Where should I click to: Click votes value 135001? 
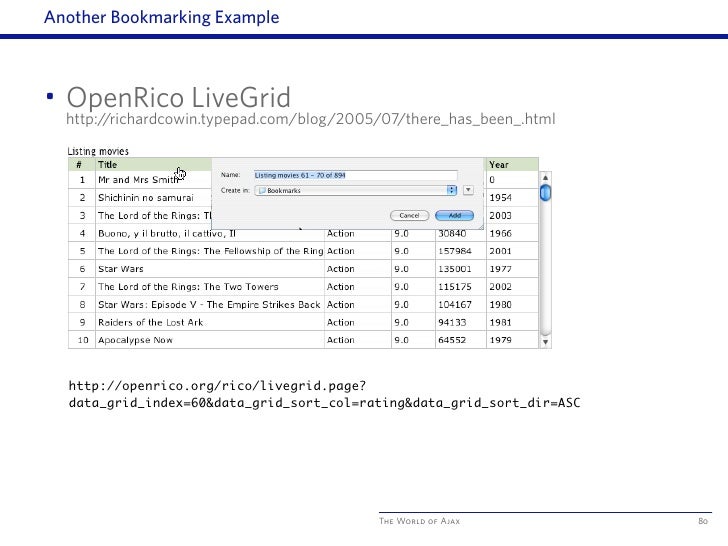455,269
